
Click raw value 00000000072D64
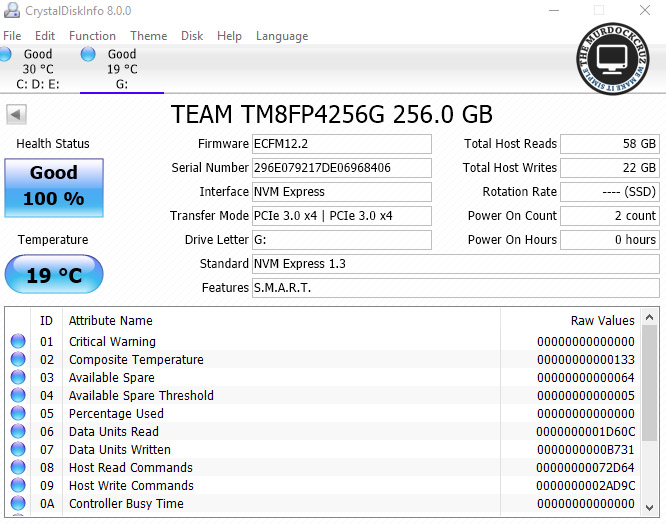pos(586,468)
